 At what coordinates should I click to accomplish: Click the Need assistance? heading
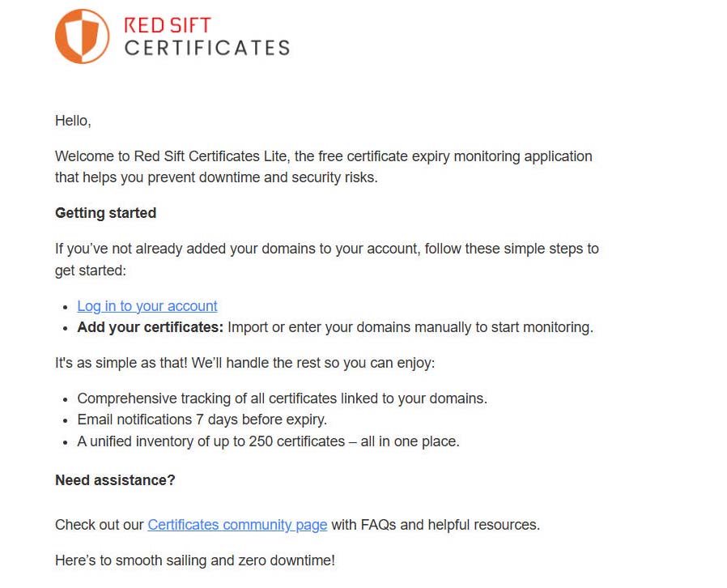[115, 480]
